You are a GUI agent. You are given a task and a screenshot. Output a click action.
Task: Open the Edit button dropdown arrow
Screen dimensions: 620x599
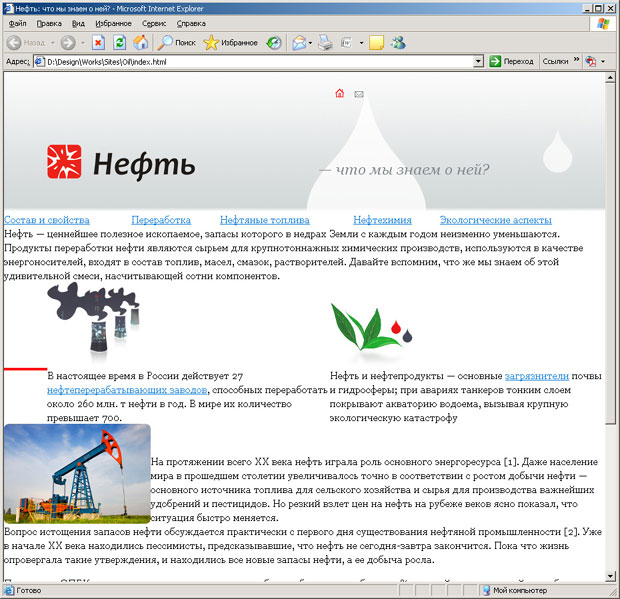[x=361, y=43]
